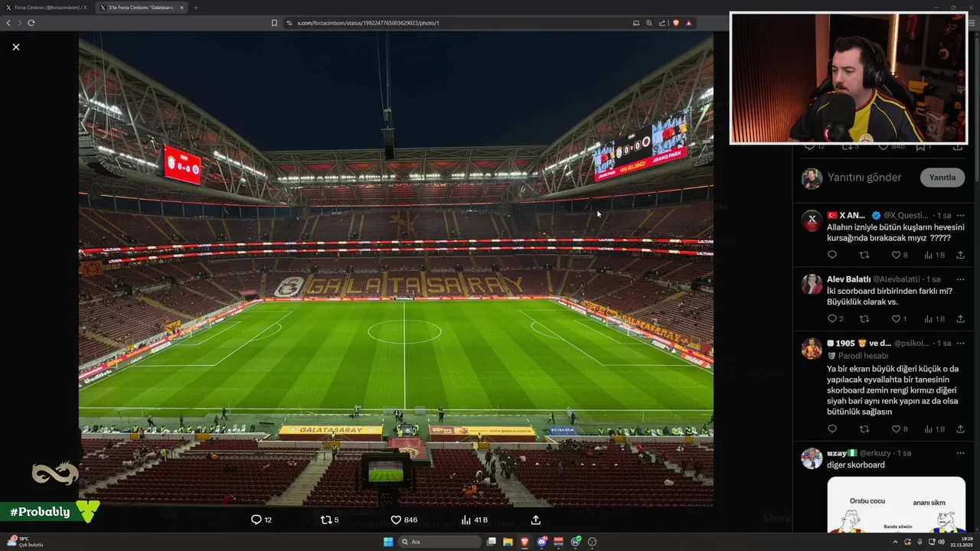Open view stats icon showing 41 B

pos(466,520)
